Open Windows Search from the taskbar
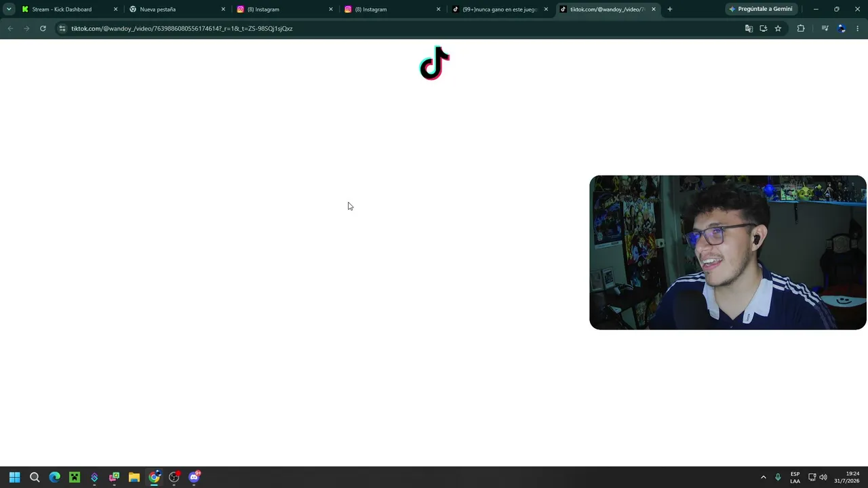This screenshot has width=868, height=488. pyautogui.click(x=35, y=477)
